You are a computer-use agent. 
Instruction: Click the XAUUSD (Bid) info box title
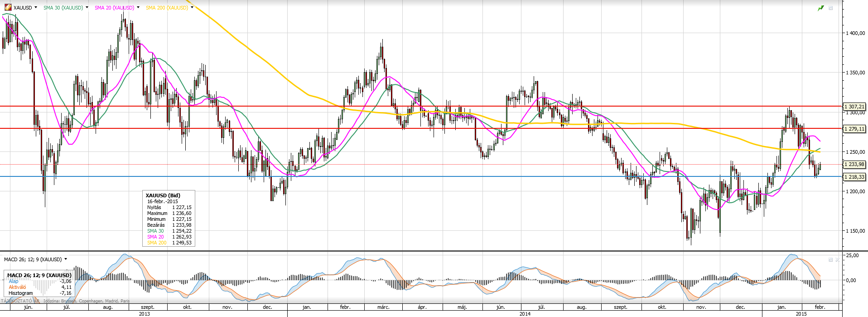click(x=163, y=195)
